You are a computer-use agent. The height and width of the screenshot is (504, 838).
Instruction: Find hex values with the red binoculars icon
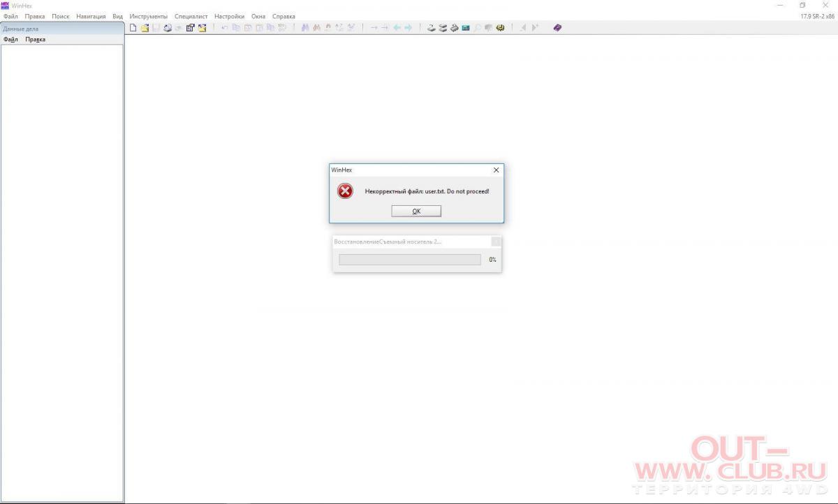point(316,28)
